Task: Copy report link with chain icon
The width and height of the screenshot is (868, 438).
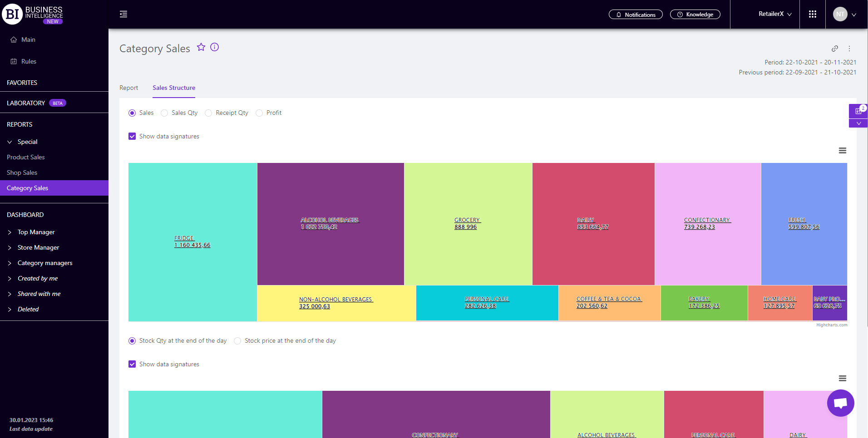Action: coord(834,49)
